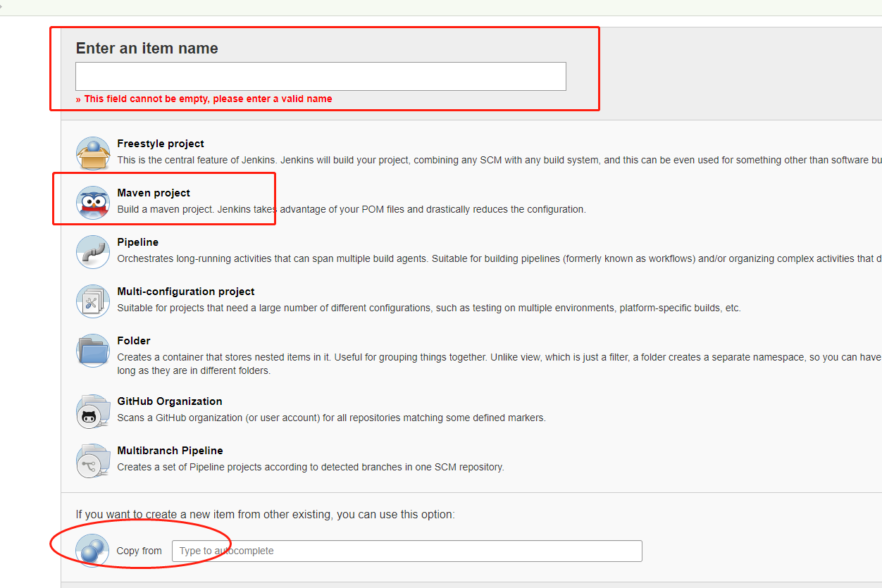Select the Multibranch Pipeline title

[x=170, y=451]
